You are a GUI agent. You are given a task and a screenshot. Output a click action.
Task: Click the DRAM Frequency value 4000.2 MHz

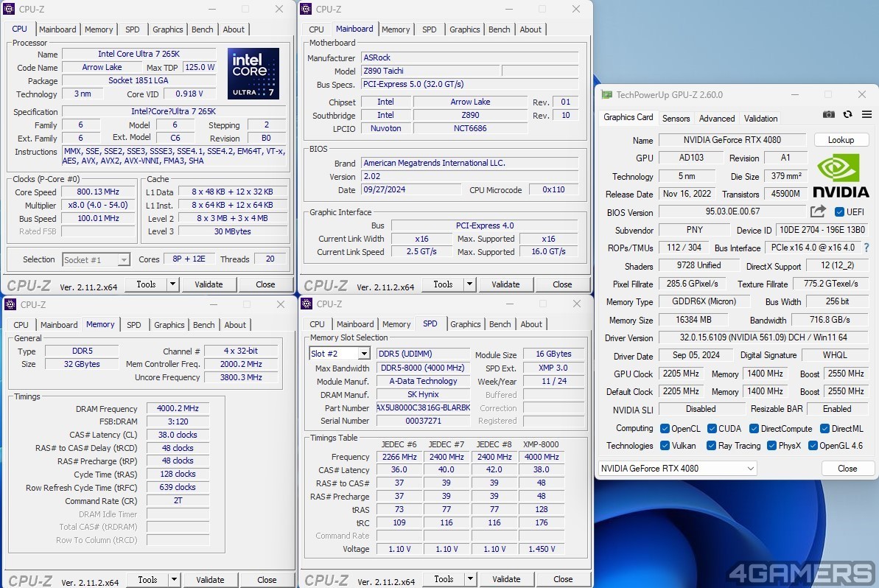point(178,408)
